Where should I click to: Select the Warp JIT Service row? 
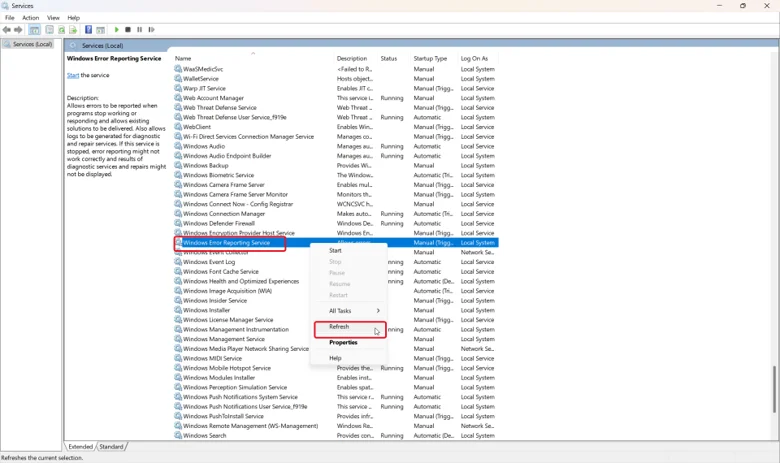point(336,89)
